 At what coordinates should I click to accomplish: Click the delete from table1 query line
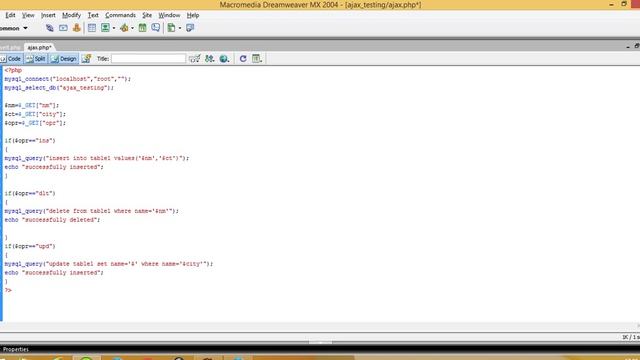click(x=92, y=211)
